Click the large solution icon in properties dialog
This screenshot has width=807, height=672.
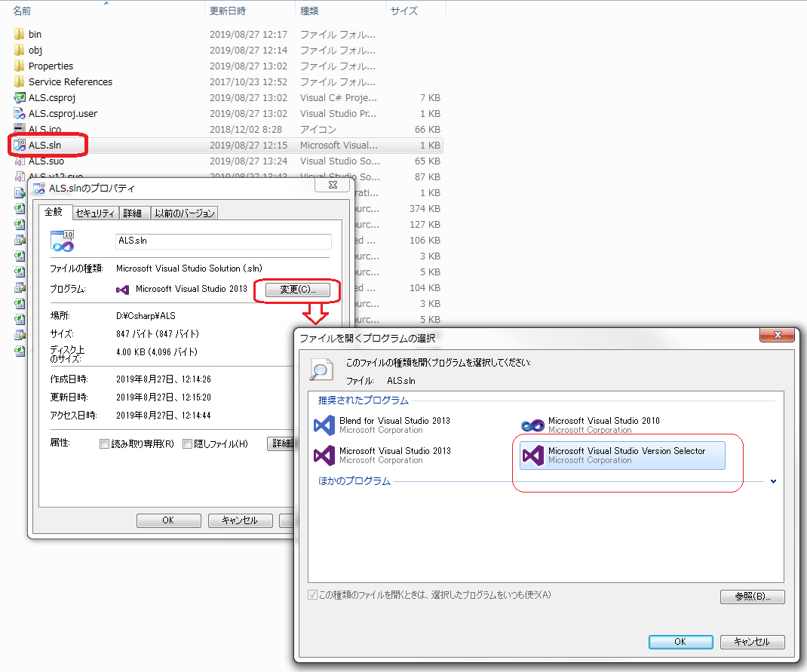tap(63, 241)
